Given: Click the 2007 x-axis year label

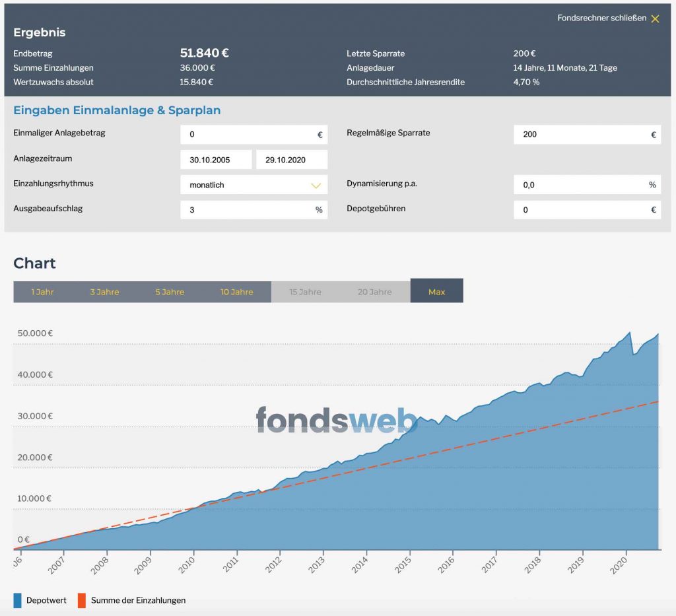Looking at the screenshot, I should (57, 565).
